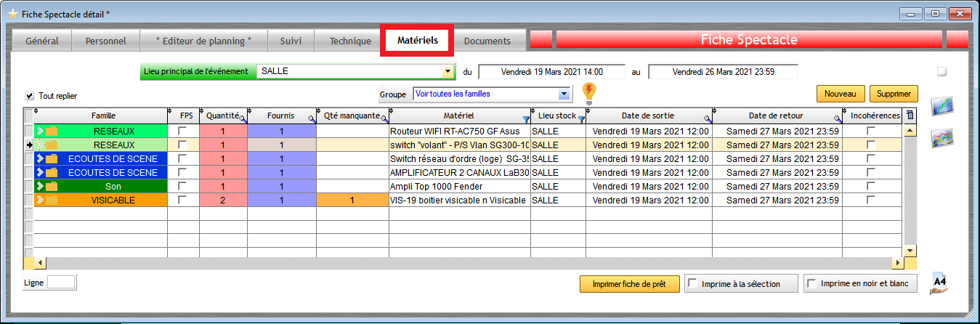
Task: Open the table options icon above the vertical scrollbar
Action: [910, 115]
